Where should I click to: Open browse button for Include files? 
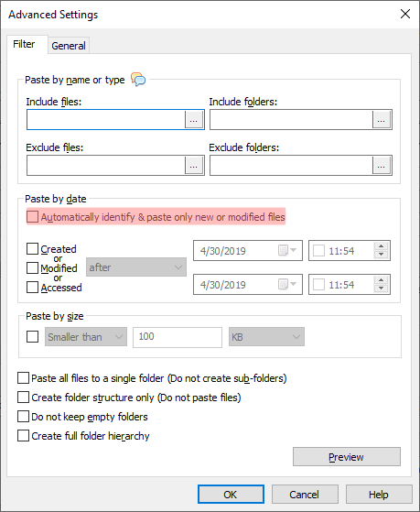(x=194, y=119)
